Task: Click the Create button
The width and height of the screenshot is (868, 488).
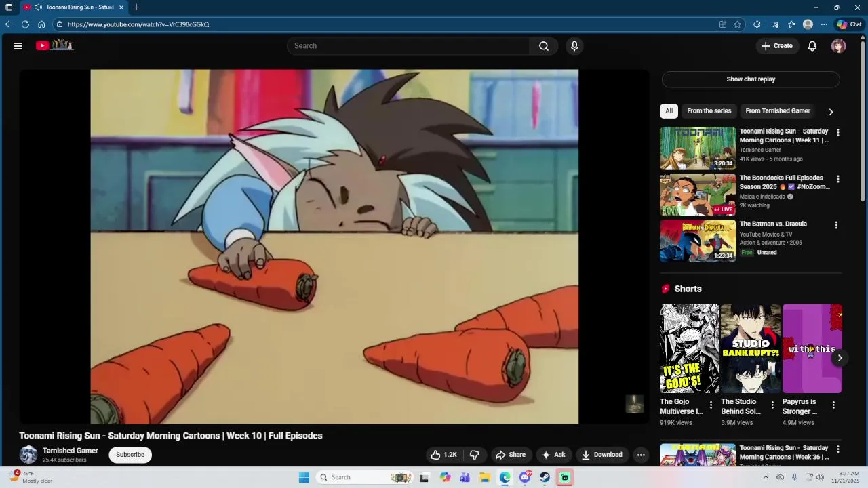Action: [x=776, y=46]
